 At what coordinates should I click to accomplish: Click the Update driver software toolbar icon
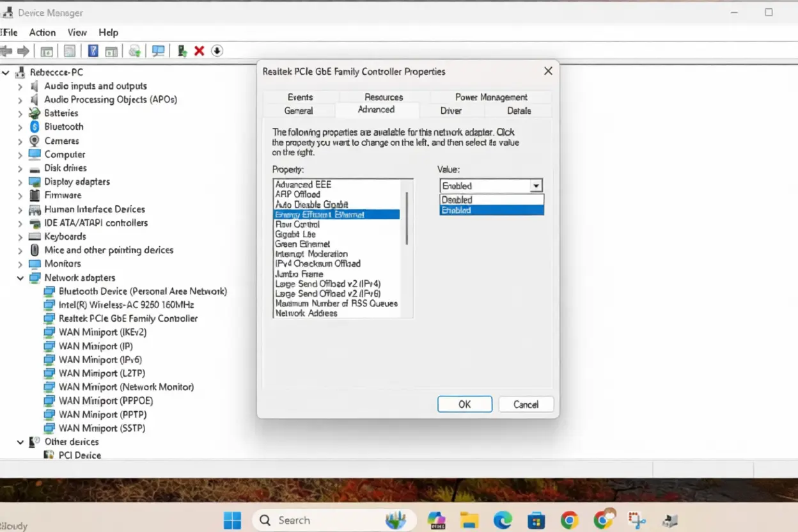pos(134,51)
